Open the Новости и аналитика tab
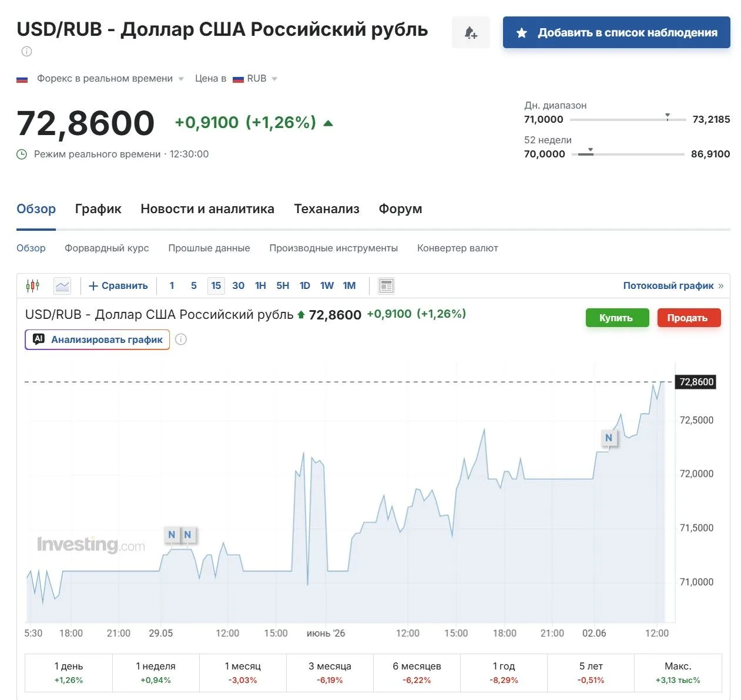 207,209
